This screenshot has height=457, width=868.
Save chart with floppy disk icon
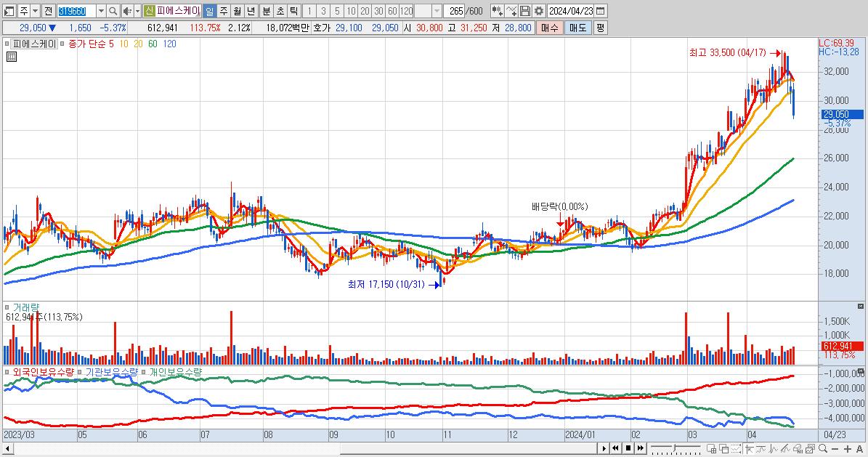[x=525, y=10]
